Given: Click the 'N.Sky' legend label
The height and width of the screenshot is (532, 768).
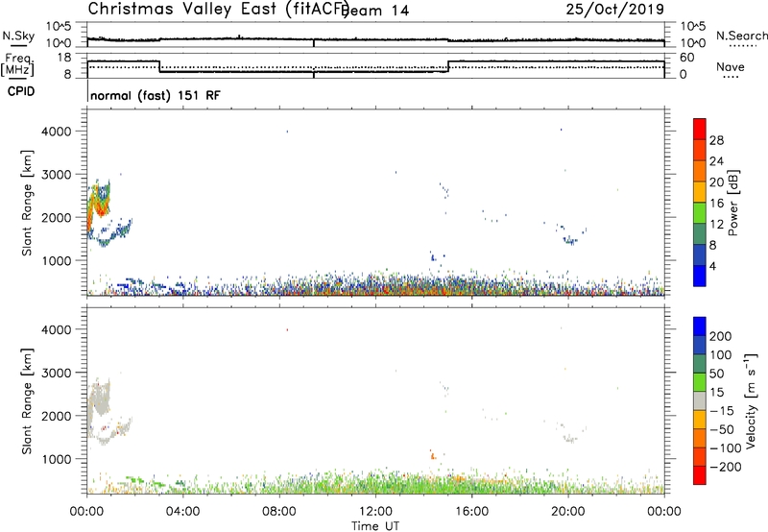Looking at the screenshot, I should click(18, 36).
